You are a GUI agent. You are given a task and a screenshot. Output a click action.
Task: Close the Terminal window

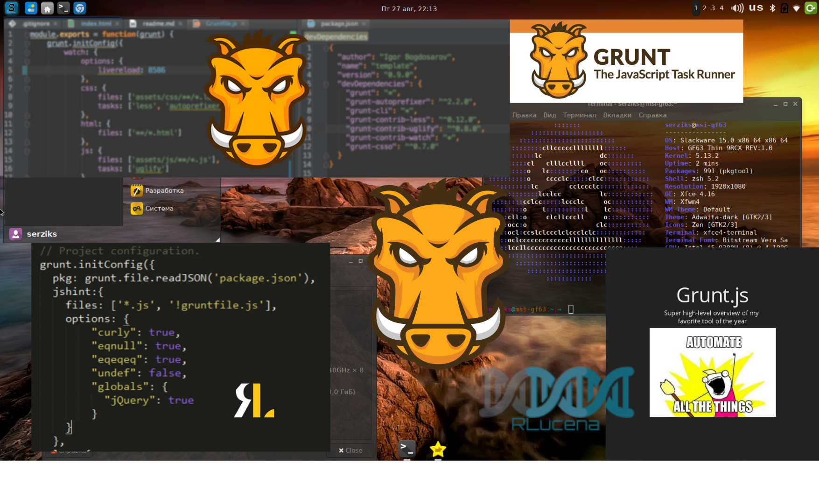(795, 104)
